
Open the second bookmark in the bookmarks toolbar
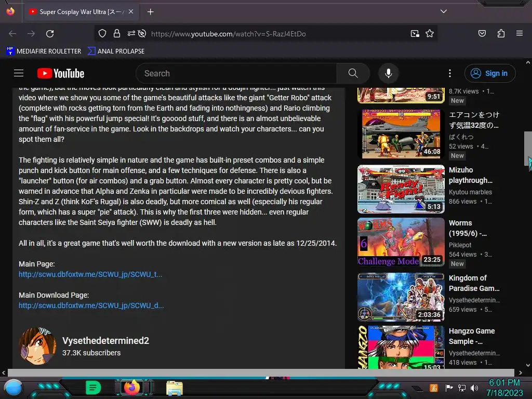click(116, 51)
